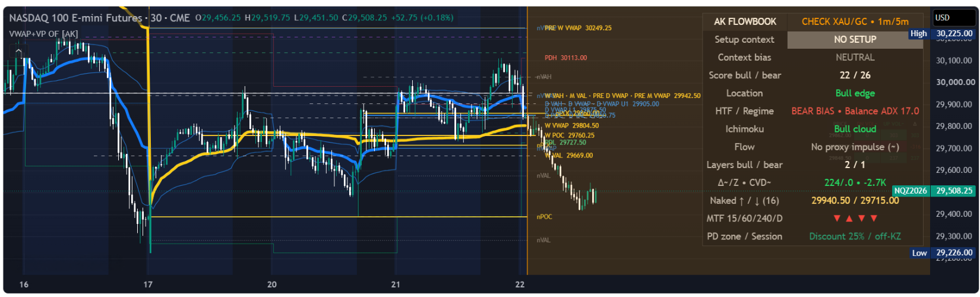Click the 30,000.00 price scale label
The height and width of the screenshot is (297, 980).
click(956, 83)
